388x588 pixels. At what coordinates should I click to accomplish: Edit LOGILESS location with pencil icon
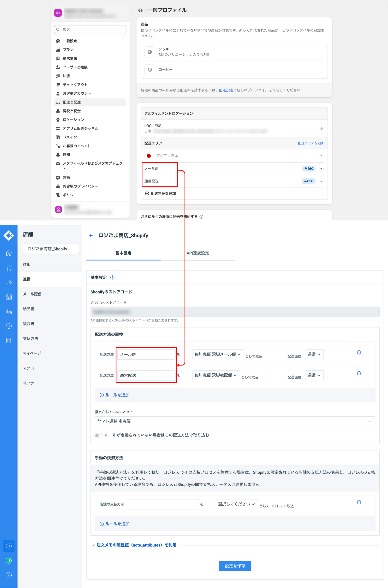[321, 129]
